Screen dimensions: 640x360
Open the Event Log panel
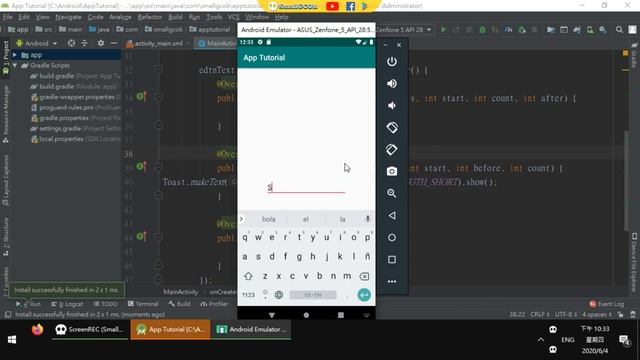click(607, 304)
